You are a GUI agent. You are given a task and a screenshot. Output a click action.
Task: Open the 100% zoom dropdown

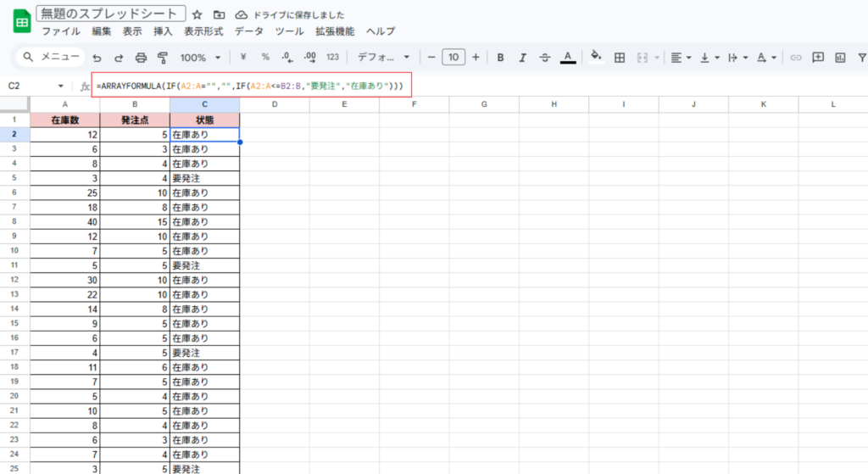(x=200, y=58)
